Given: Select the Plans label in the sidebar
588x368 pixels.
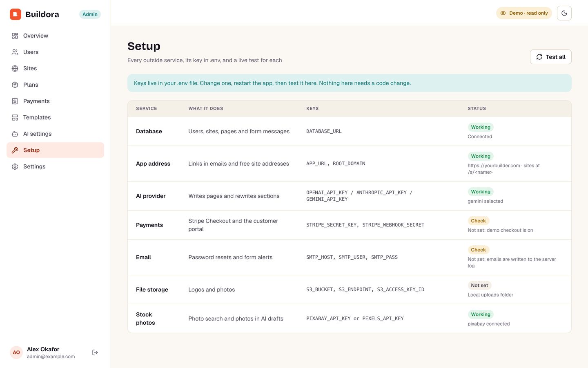Looking at the screenshot, I should (x=31, y=85).
